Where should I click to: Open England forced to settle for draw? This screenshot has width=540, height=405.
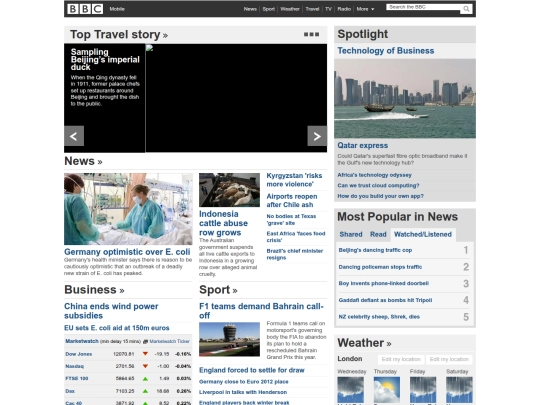(252, 371)
